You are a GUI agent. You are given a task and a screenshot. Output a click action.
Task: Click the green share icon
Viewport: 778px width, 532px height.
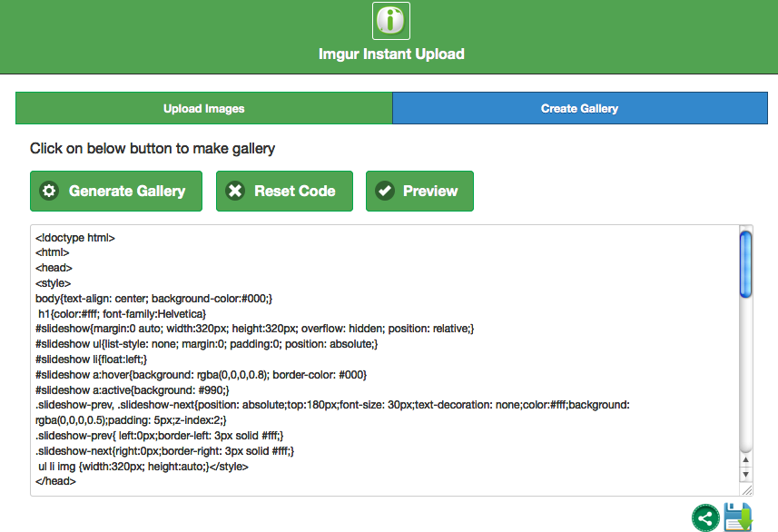(705, 518)
